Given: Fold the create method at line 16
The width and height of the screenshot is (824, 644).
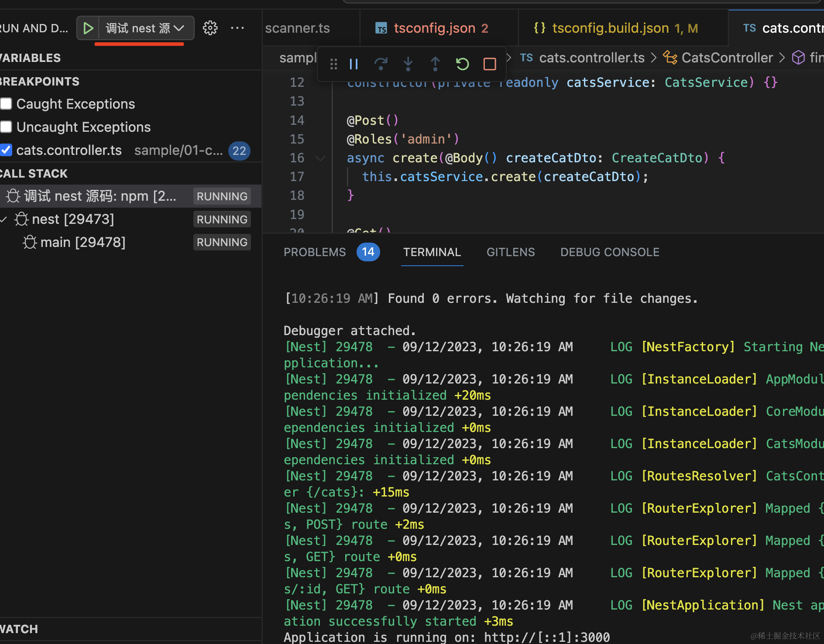Looking at the screenshot, I should [320, 158].
